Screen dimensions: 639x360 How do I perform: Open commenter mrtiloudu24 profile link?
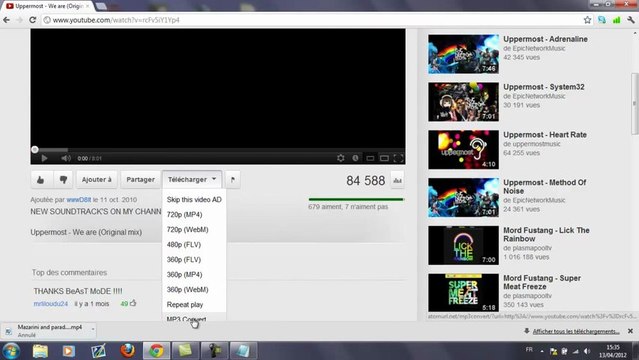coord(51,304)
